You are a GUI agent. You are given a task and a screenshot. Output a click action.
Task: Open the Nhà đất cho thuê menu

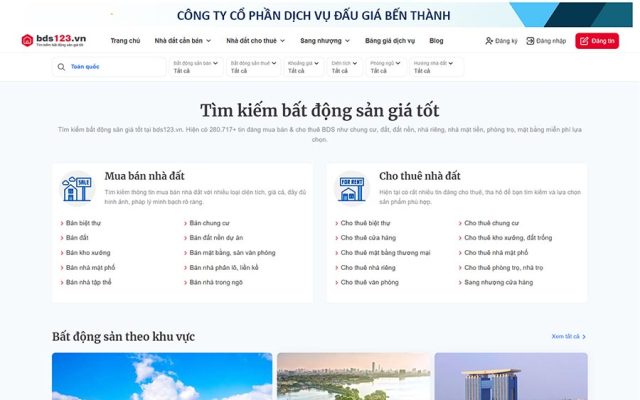[x=256, y=41]
